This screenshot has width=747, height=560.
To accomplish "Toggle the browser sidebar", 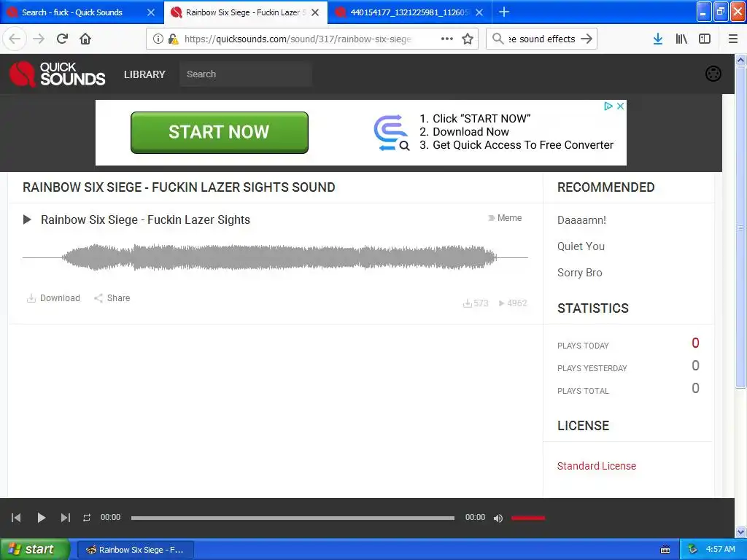I will (705, 39).
